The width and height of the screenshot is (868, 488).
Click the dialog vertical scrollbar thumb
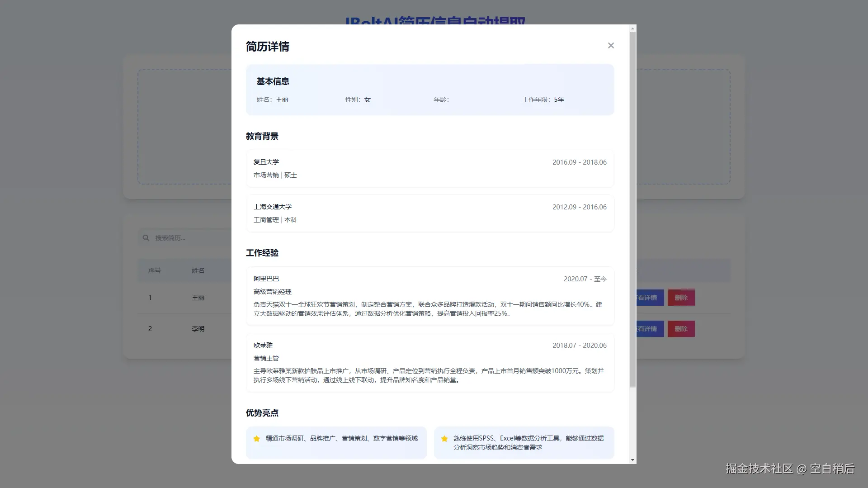tap(632, 210)
